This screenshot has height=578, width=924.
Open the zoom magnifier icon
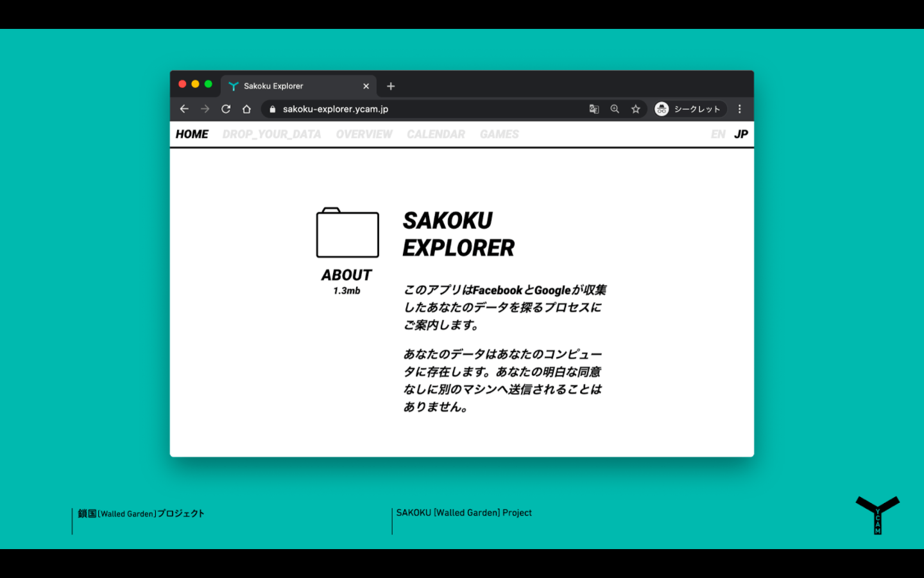615,109
